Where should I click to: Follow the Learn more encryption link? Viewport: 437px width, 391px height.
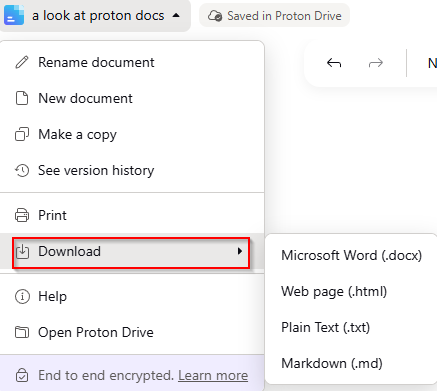coord(213,375)
